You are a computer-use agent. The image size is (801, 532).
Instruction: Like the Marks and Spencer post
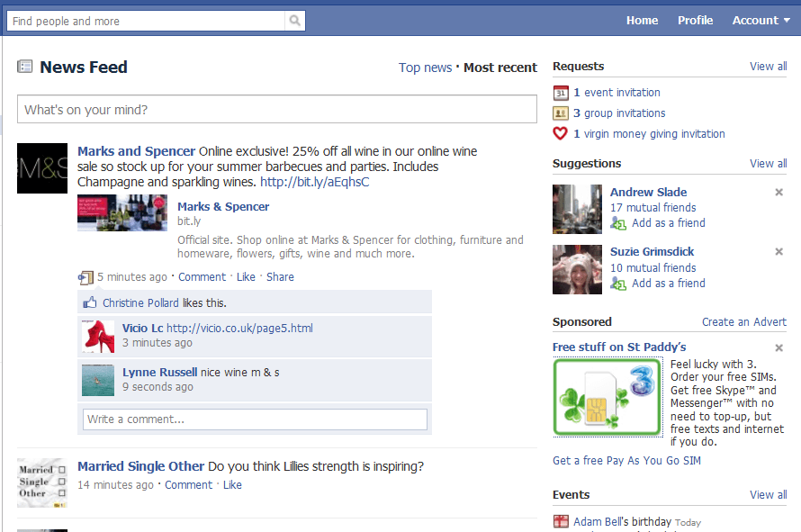246,277
